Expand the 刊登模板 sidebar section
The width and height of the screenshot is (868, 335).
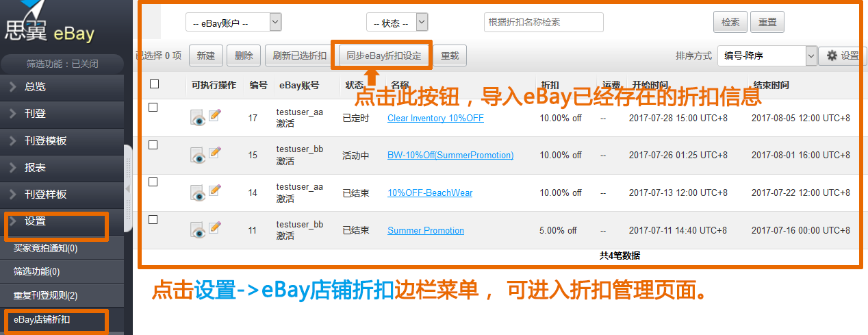62,140
